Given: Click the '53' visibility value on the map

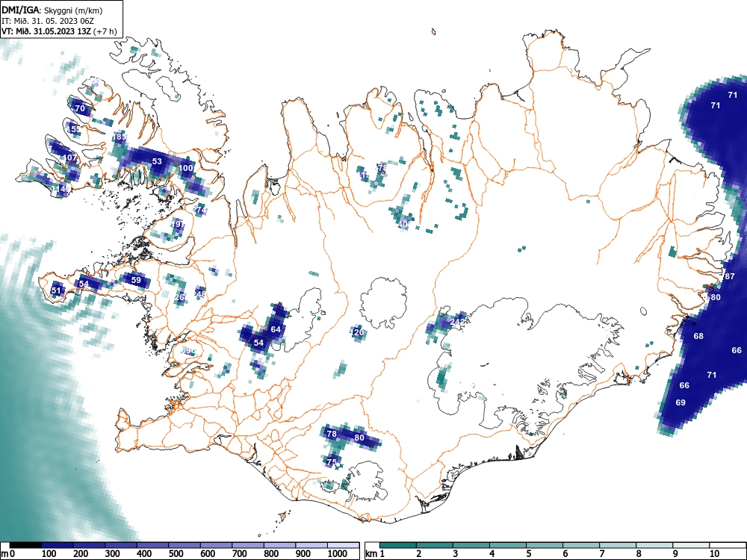Looking at the screenshot, I should click(157, 161).
